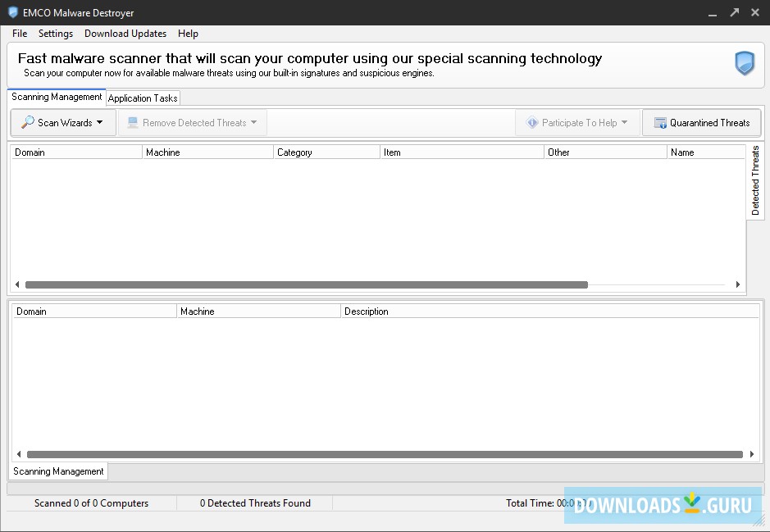
Task: Open the Settings menu
Action: tap(56, 34)
